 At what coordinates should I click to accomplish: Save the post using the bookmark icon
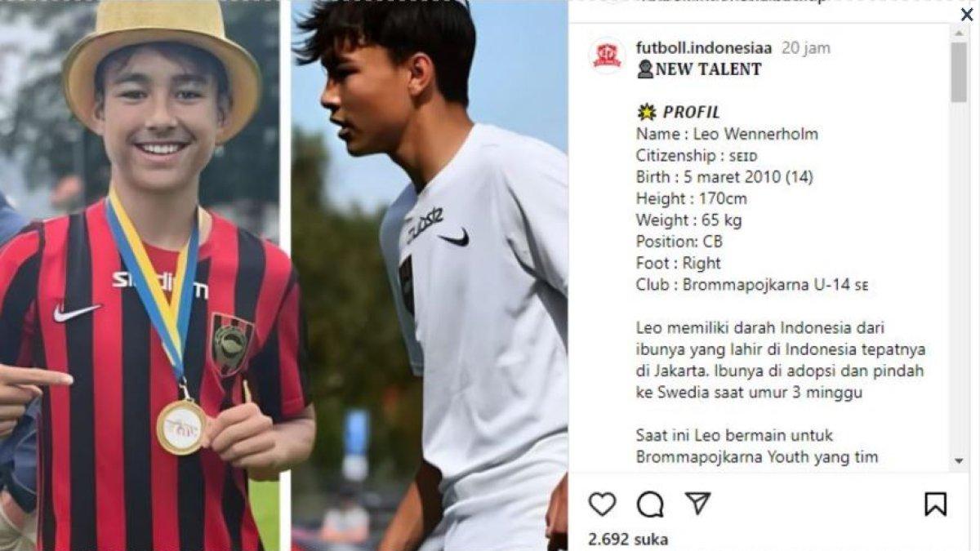(x=935, y=504)
